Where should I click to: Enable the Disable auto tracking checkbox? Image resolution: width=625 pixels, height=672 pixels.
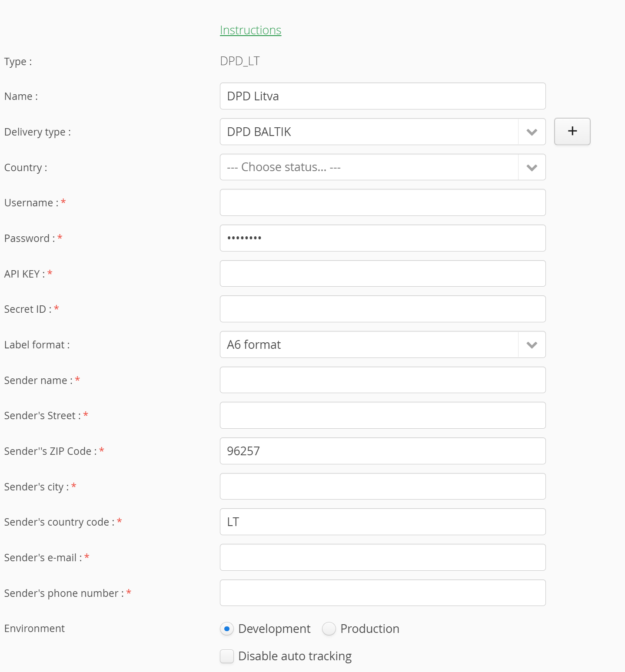tap(227, 656)
